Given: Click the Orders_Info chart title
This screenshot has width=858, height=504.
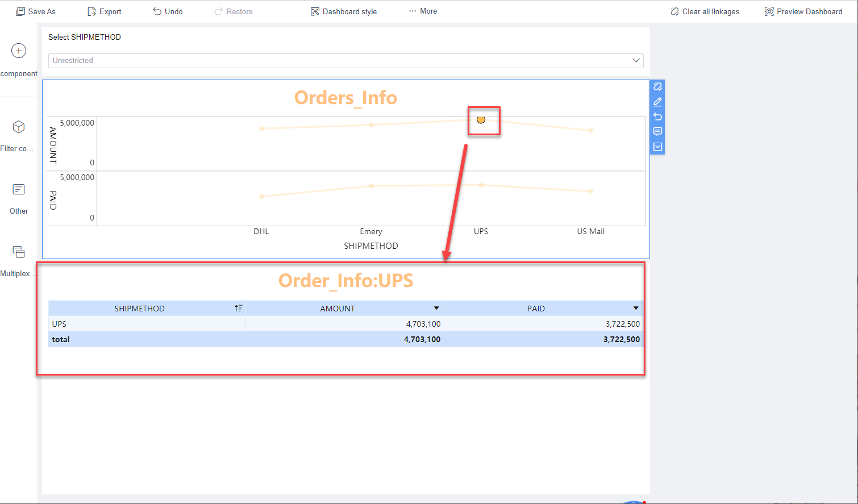Looking at the screenshot, I should 345,98.
